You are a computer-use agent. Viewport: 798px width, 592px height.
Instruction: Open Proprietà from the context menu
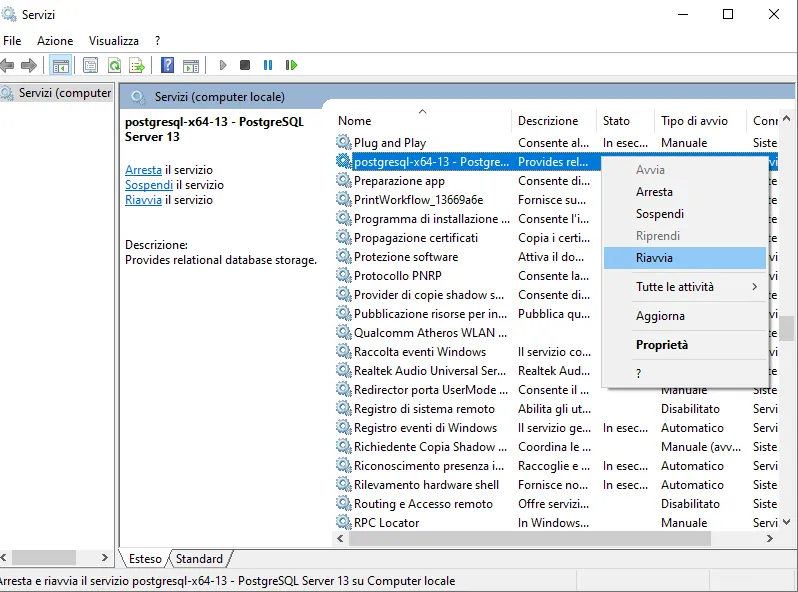tap(685, 345)
